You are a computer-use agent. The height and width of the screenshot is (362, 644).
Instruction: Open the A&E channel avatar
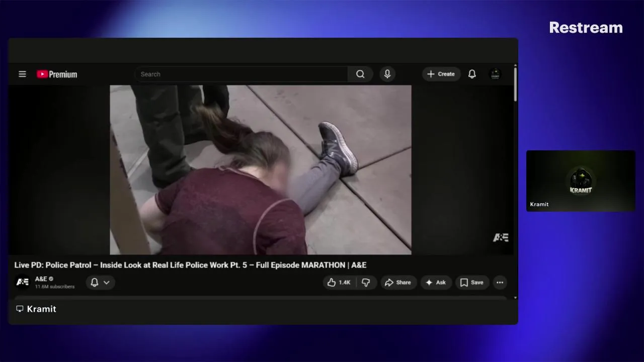pos(23,282)
